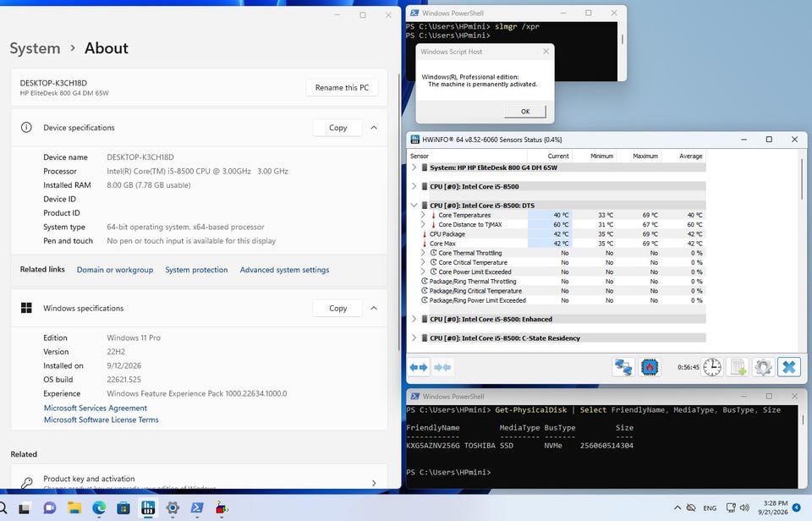Screen dimensions: 812x521
Task: Switch ENG input language in tray
Action: 710,508
